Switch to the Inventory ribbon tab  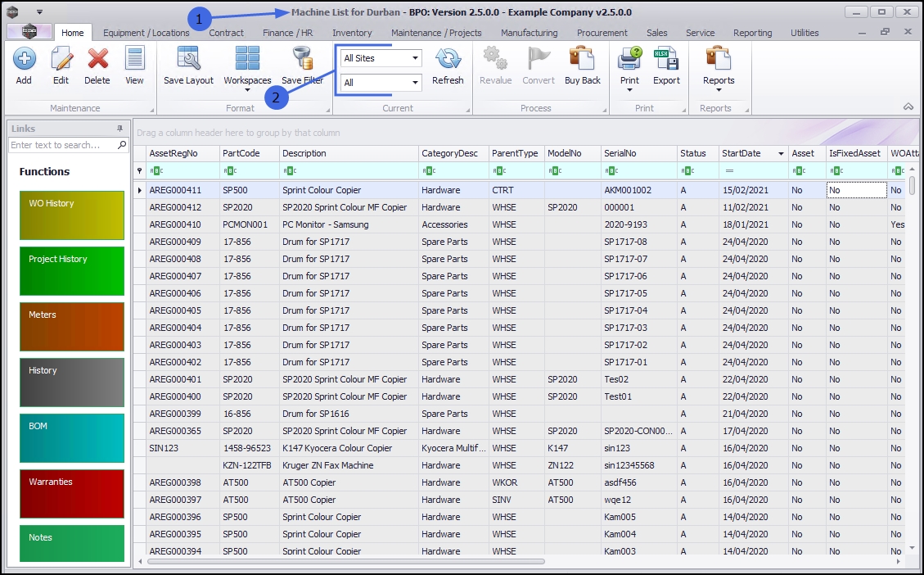352,33
